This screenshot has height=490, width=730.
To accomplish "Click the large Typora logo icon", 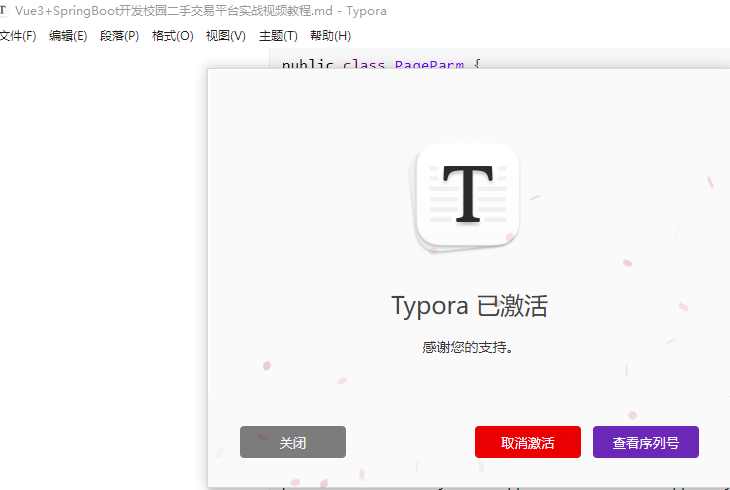I will [x=465, y=197].
